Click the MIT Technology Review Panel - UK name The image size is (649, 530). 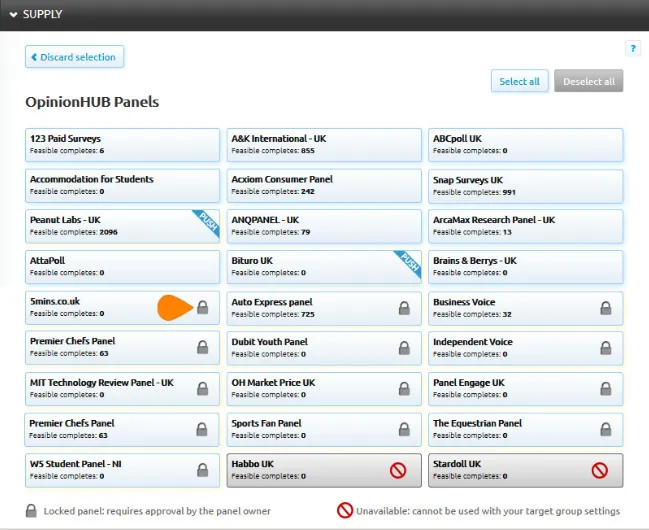click(102, 383)
